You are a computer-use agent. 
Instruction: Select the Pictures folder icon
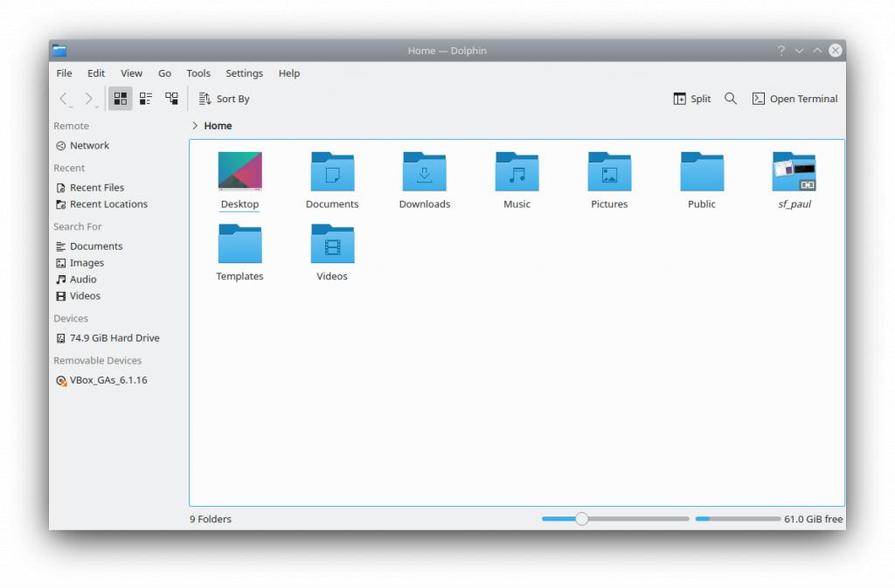point(609,172)
